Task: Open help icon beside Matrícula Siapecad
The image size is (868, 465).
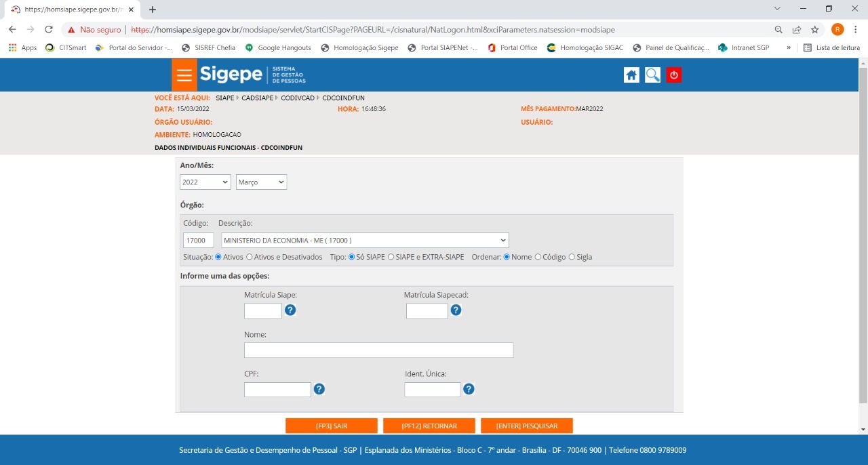Action: (456, 310)
